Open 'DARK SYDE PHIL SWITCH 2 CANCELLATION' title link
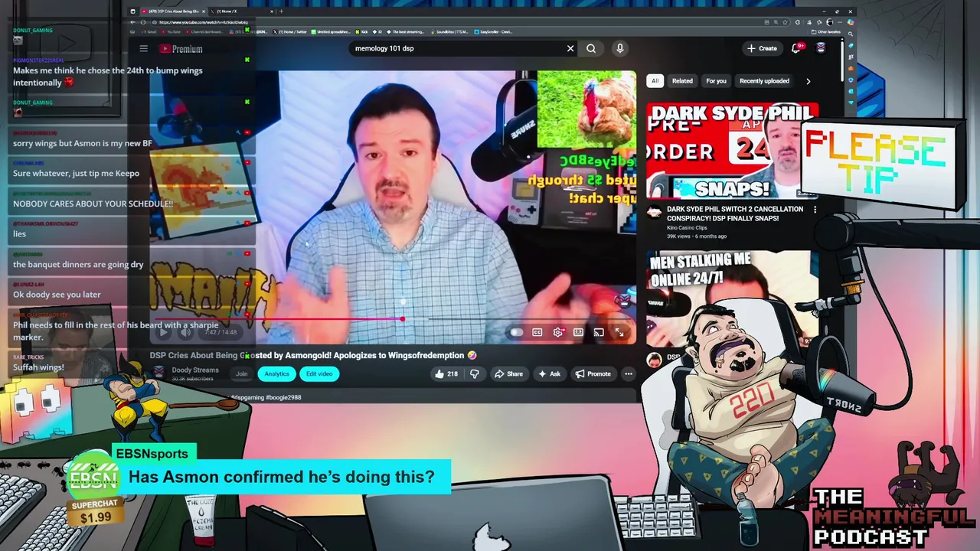This screenshot has height=551, width=980. click(735, 214)
